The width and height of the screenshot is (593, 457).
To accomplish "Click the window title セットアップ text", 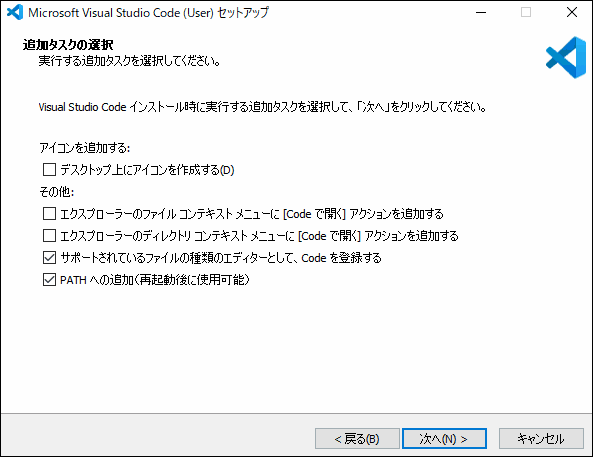I will pos(243,12).
